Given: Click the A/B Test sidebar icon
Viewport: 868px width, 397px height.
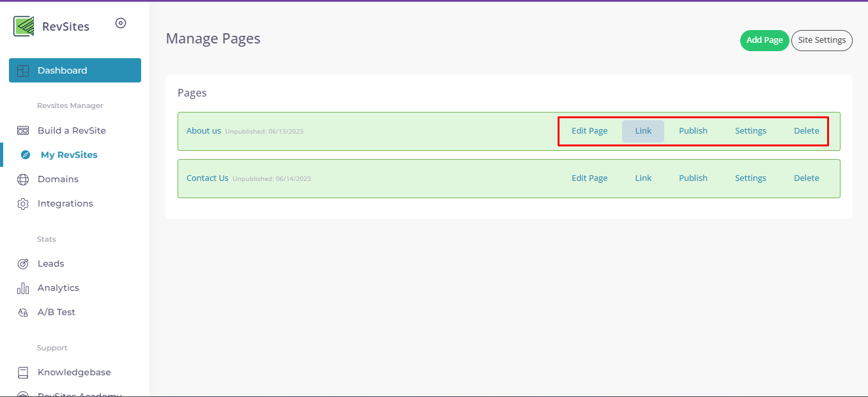Looking at the screenshot, I should click(24, 312).
